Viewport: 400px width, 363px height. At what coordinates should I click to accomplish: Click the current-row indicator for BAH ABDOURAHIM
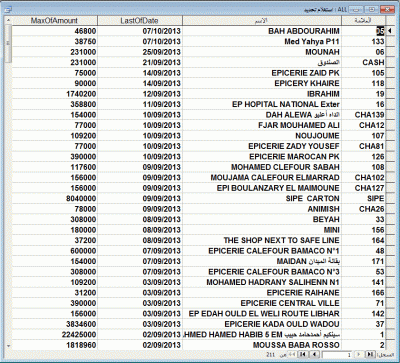(x=389, y=31)
